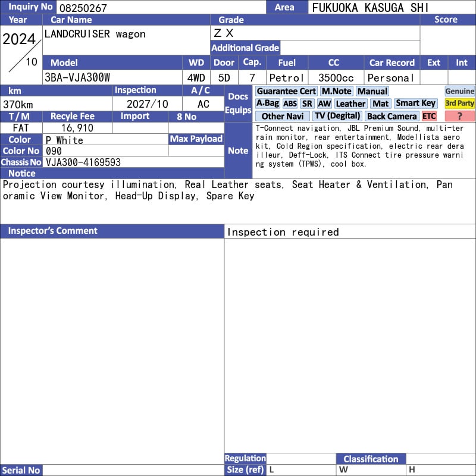Viewport: 476px width, 476px height.
Task: Toggle the ABS equipment tag
Action: [x=290, y=104]
